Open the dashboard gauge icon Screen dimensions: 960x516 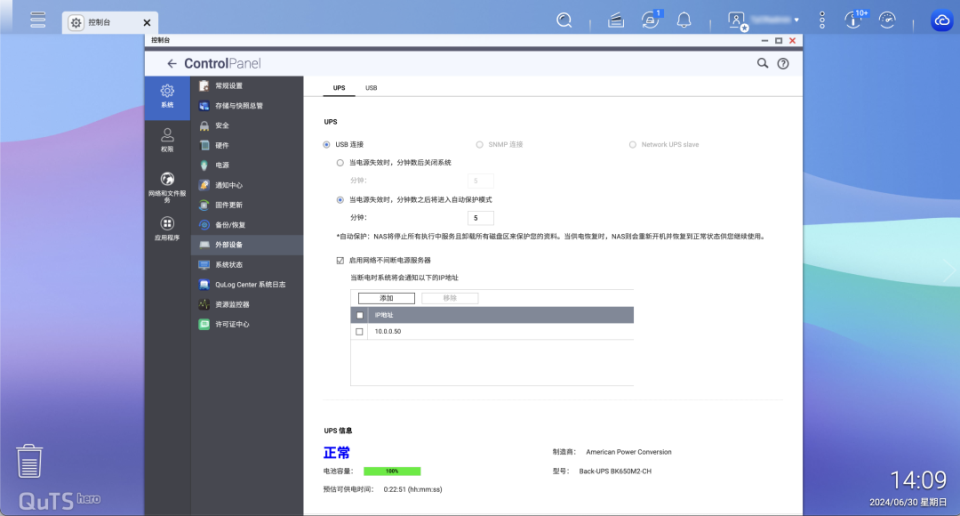887,20
